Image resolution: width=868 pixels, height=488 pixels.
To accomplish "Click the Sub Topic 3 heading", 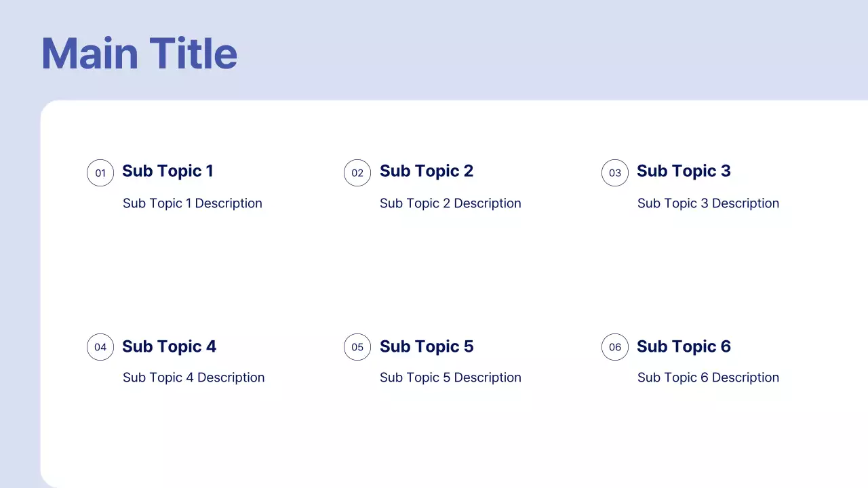I will pyautogui.click(x=684, y=171).
